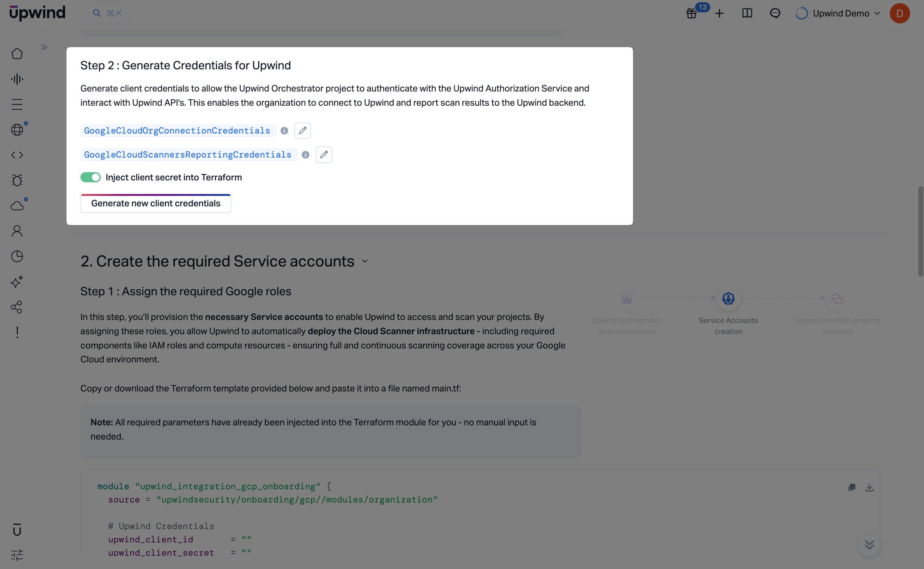Open the sparkle AI sidebar icon
Viewport: 924px width, 569px height.
tap(17, 281)
